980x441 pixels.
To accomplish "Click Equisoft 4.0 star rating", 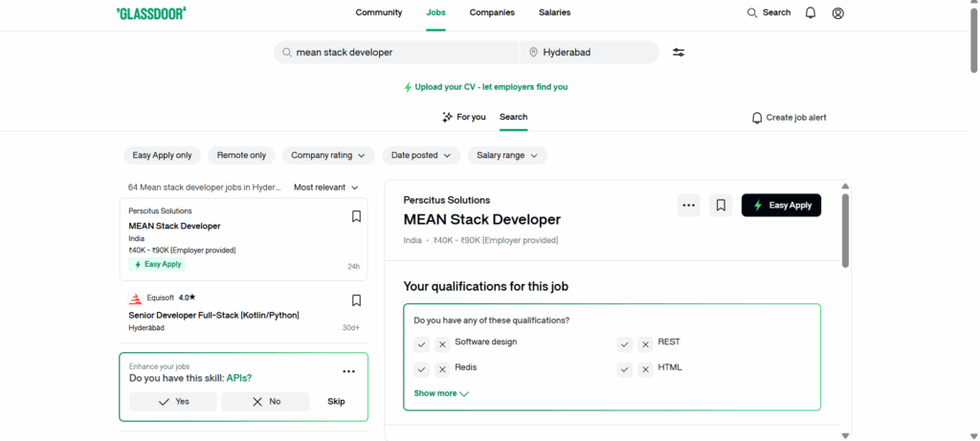I will coord(187,298).
